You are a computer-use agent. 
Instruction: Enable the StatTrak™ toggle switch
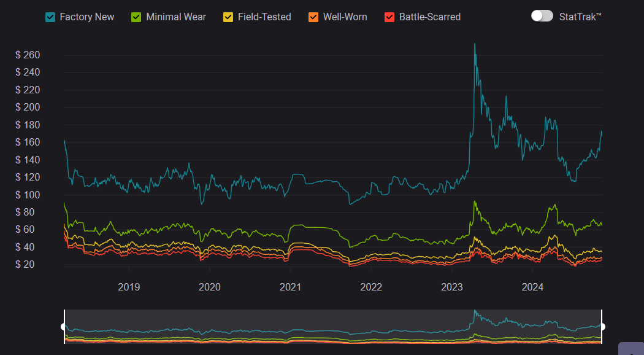click(542, 16)
